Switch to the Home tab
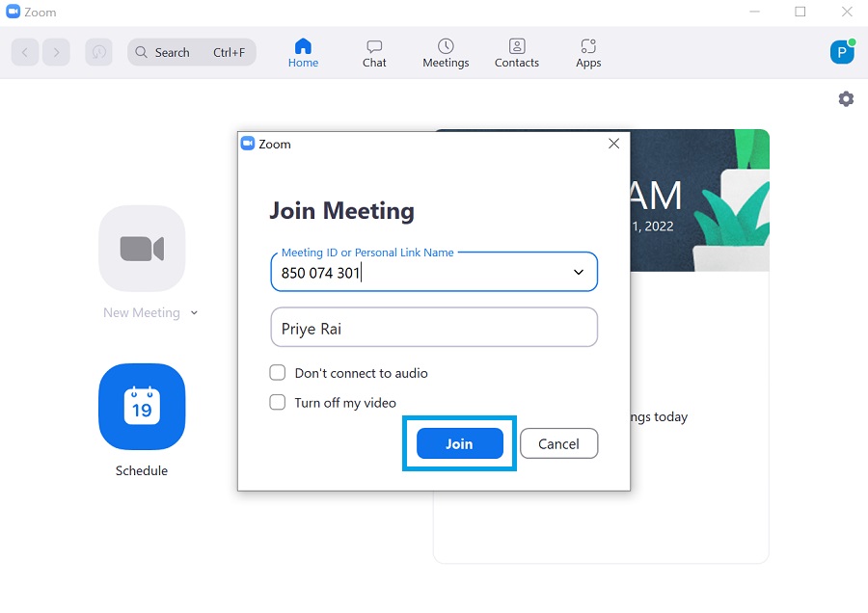The image size is (868, 613). pyautogui.click(x=303, y=52)
